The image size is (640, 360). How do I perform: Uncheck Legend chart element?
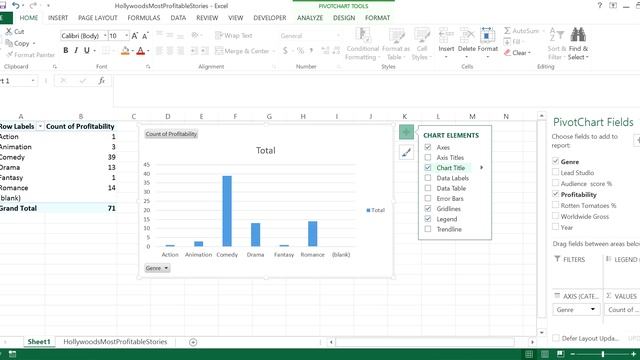tap(428, 219)
